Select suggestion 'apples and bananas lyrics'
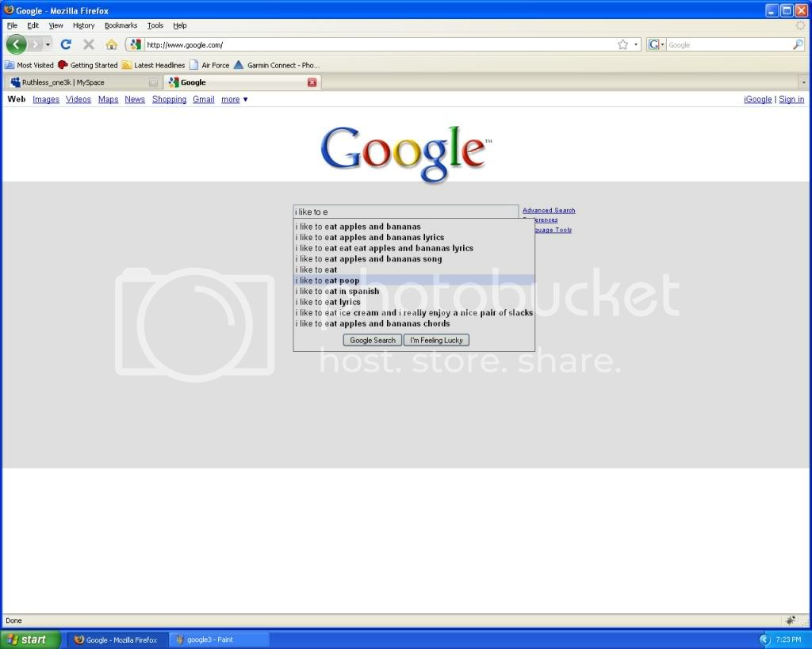812x649 pixels. coord(414,238)
